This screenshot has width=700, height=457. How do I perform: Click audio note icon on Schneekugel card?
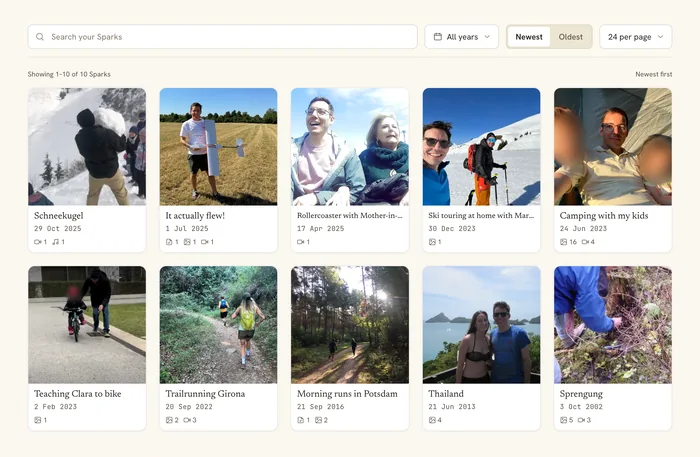tap(55, 242)
